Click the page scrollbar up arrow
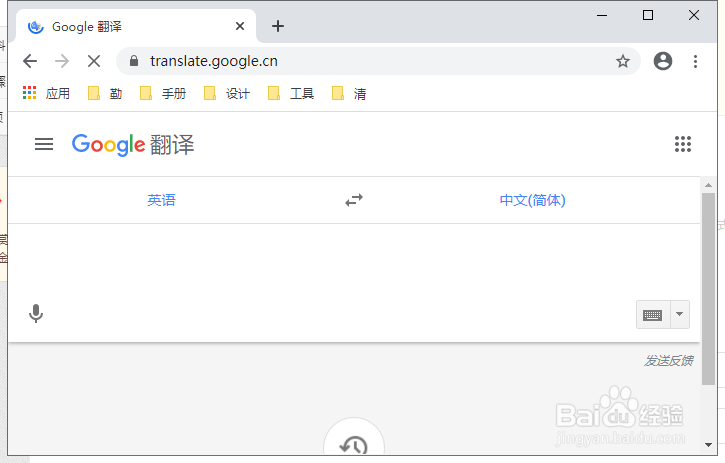 click(x=708, y=185)
